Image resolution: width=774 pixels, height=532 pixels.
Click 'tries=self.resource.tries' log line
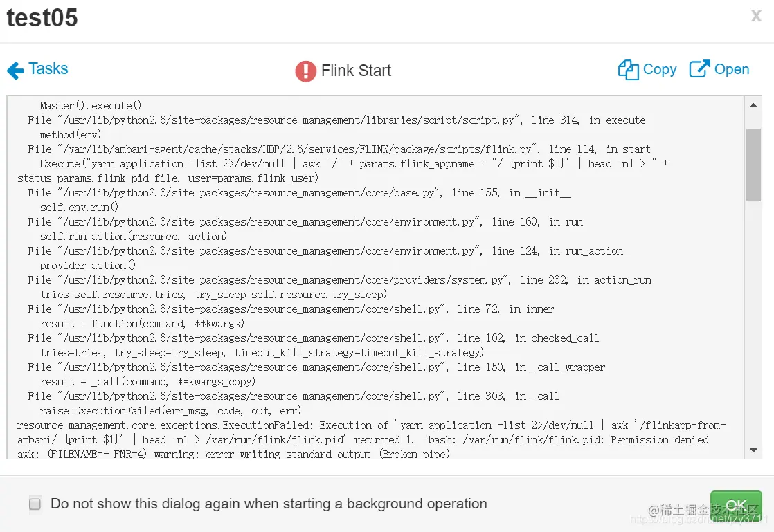[213, 295]
